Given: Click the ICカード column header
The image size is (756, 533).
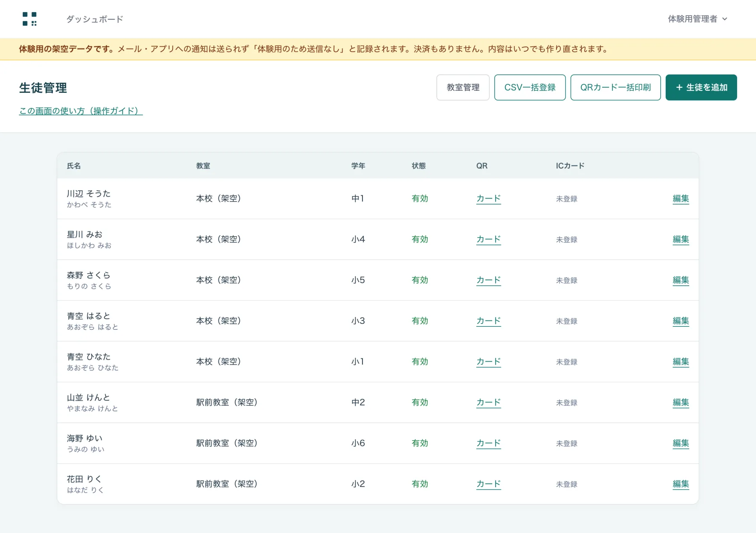Looking at the screenshot, I should pyautogui.click(x=570, y=166).
